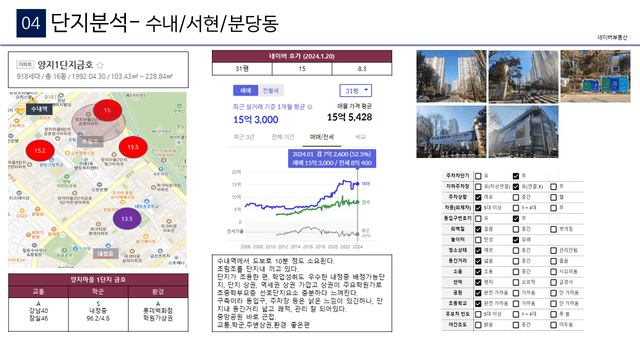Check 유 for 주차차단기
Screen dimensions: 640x360
pyautogui.click(x=478, y=176)
